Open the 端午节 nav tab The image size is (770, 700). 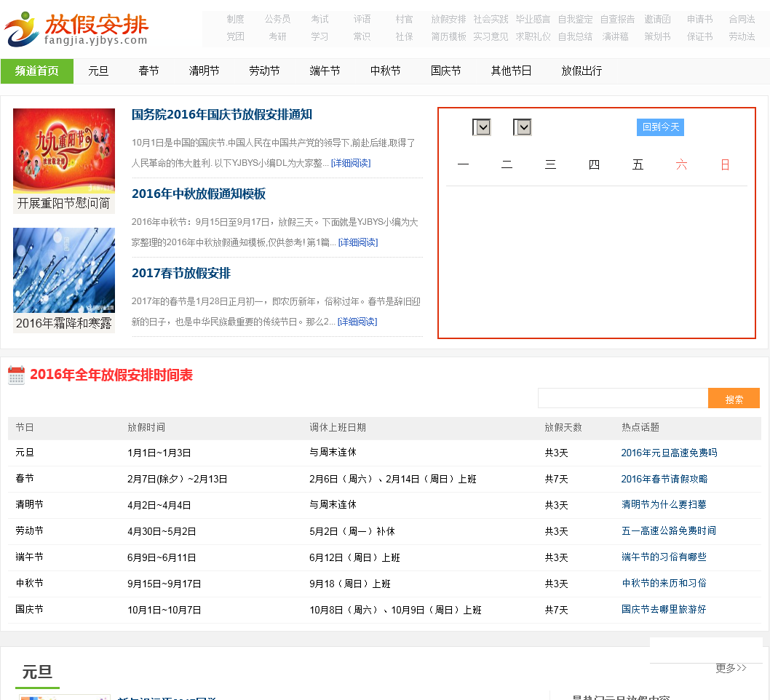325,71
